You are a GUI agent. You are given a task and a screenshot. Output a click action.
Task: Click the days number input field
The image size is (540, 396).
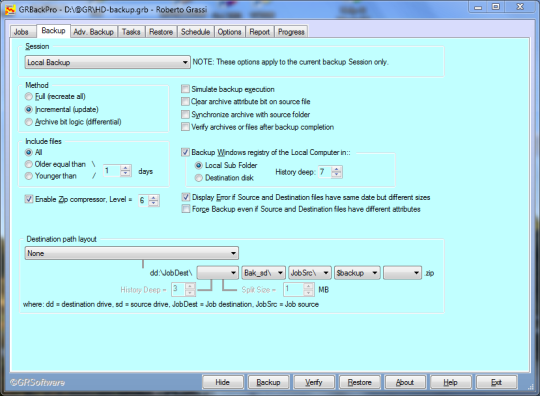[112, 171]
